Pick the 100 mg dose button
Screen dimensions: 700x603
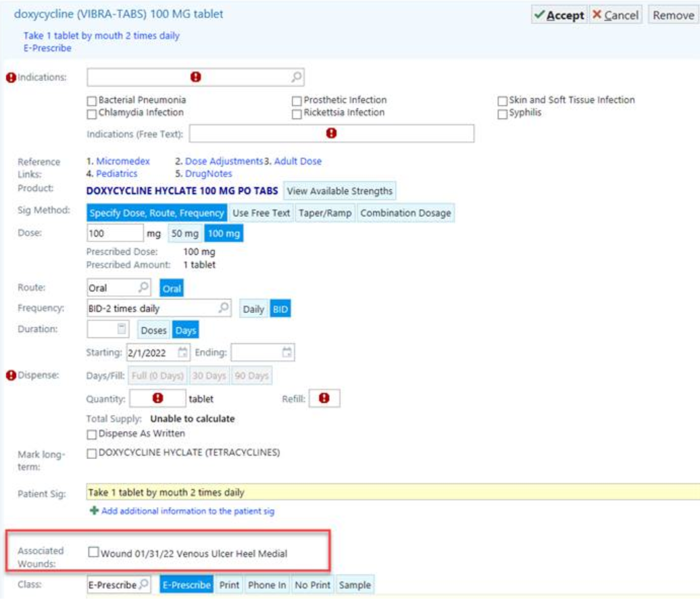tap(224, 233)
